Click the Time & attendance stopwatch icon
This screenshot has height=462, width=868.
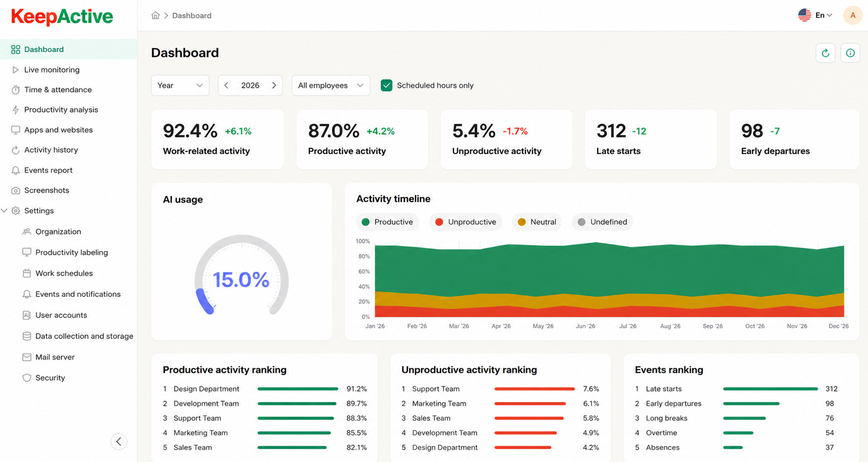tap(16, 90)
